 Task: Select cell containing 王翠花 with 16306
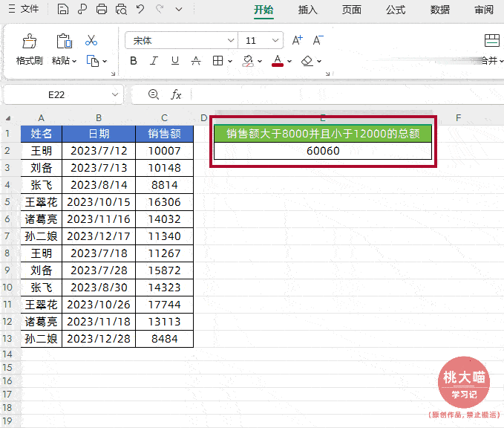[x=41, y=202]
